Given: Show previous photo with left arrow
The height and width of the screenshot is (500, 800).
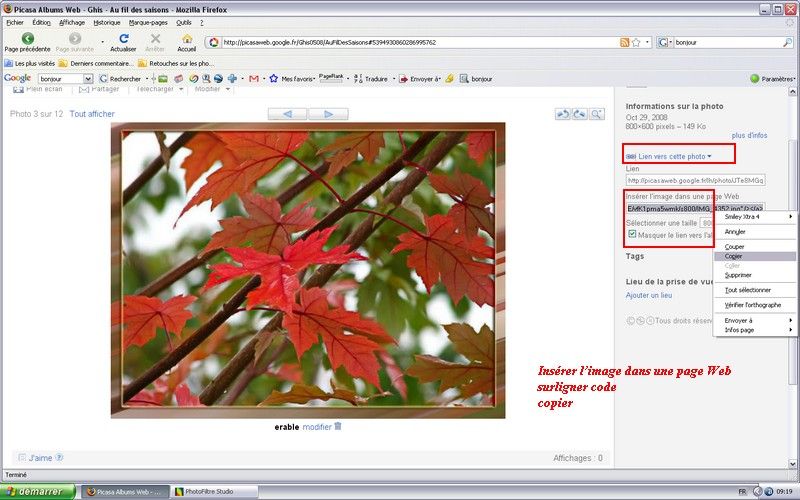Looking at the screenshot, I should [287, 114].
